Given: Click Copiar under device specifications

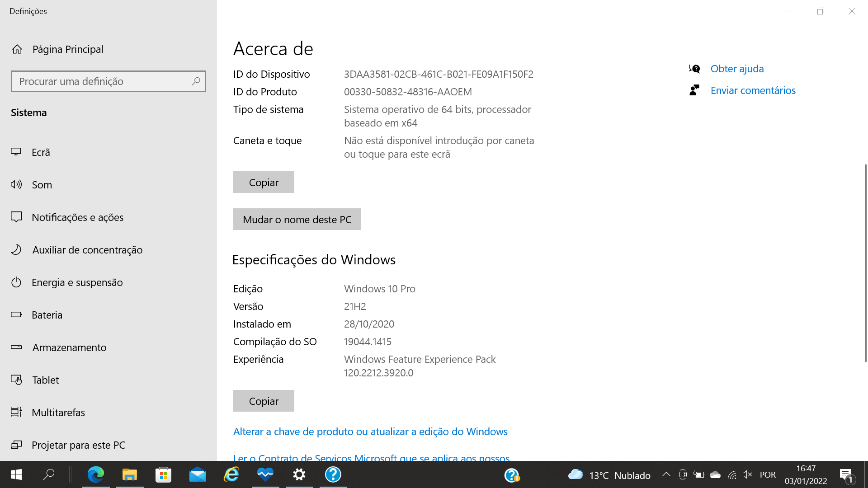Looking at the screenshot, I should (x=264, y=182).
